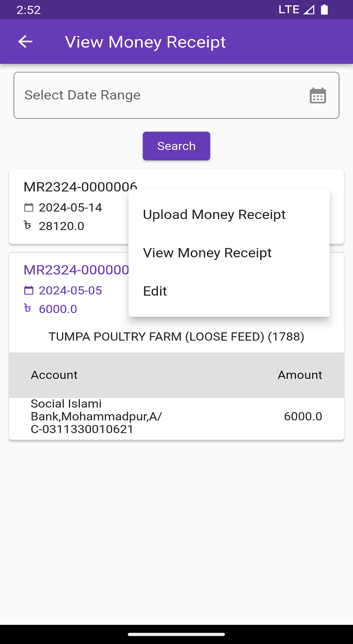Tap the TUMPA POULTRY FARM customer name
The height and width of the screenshot is (644, 353).
tap(176, 337)
